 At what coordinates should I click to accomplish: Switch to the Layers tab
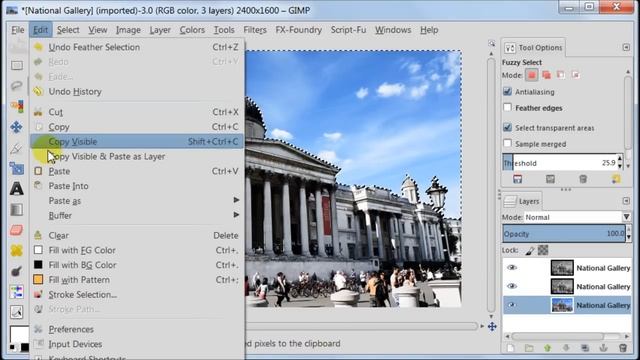(x=522, y=201)
